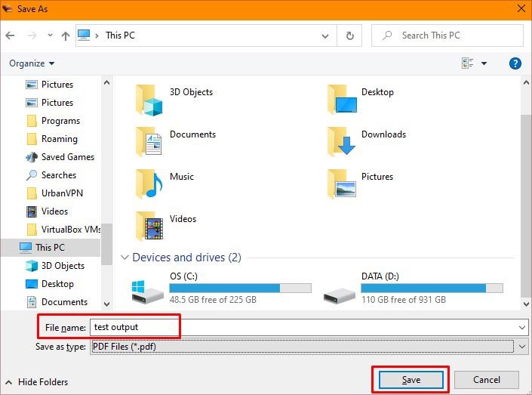
Task: Click the forward navigation arrow
Action: (32, 35)
